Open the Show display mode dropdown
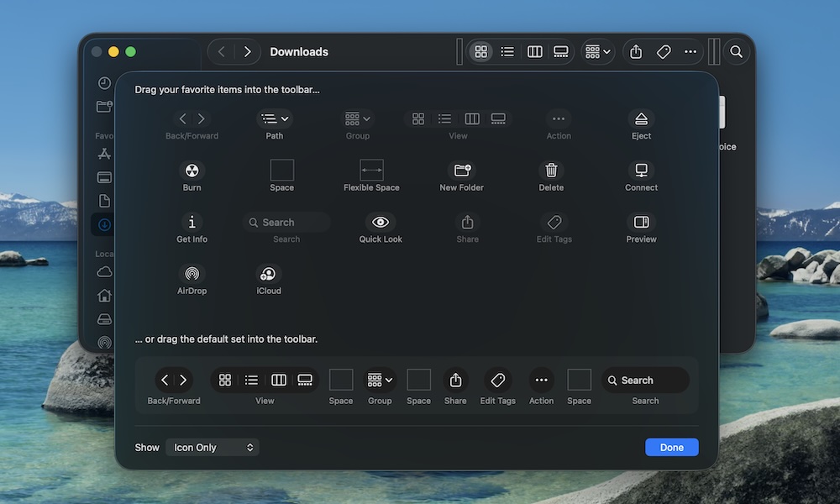This screenshot has width=840, height=504. 212,447
